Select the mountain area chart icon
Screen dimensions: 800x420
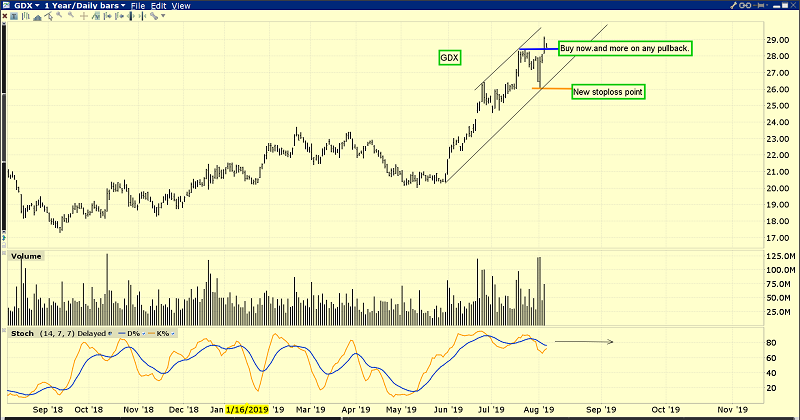(x=37, y=17)
